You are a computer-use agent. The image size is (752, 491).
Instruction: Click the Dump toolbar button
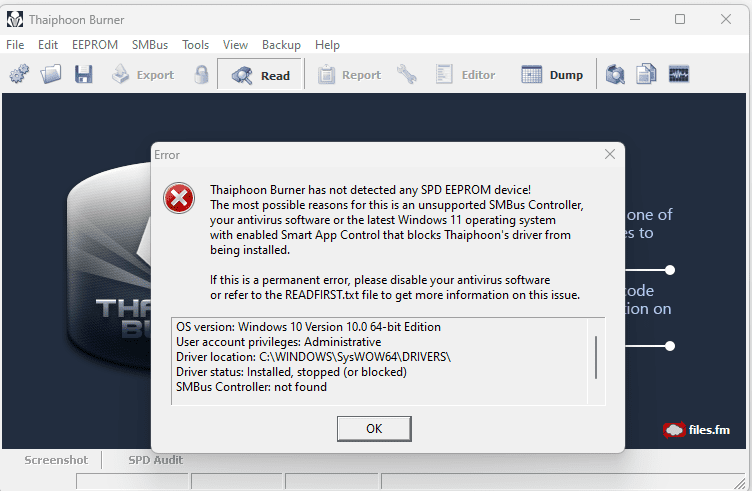[x=552, y=74]
